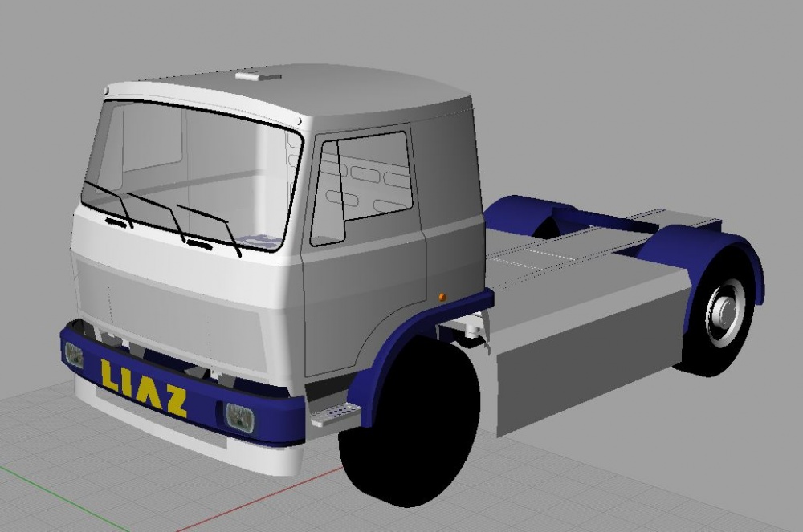The height and width of the screenshot is (532, 803).
Task: Select the front windshield glass
Action: [192, 174]
